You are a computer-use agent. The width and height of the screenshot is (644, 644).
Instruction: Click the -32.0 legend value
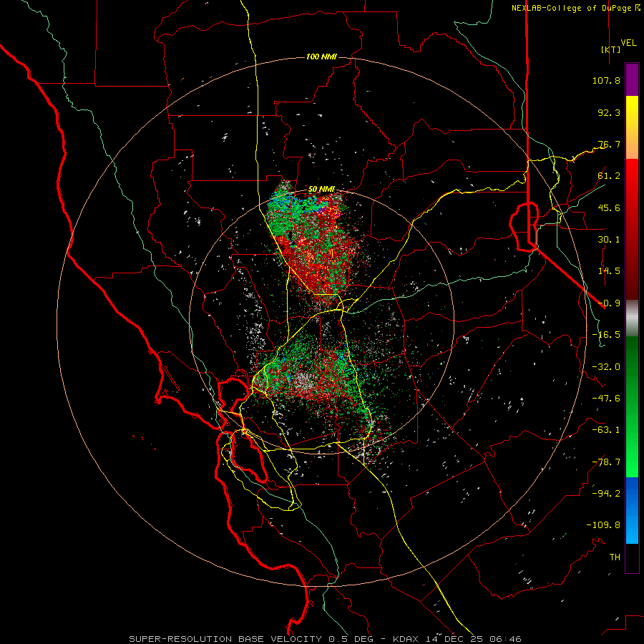(x=606, y=367)
